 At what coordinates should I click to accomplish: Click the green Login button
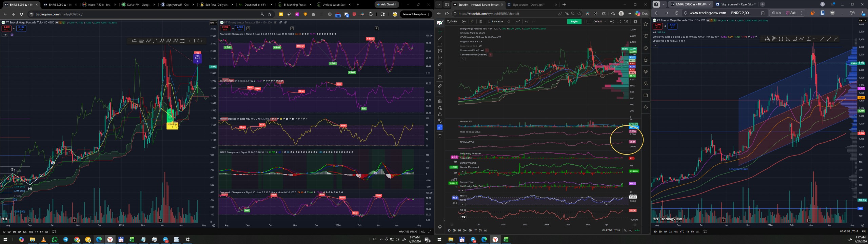tap(574, 21)
